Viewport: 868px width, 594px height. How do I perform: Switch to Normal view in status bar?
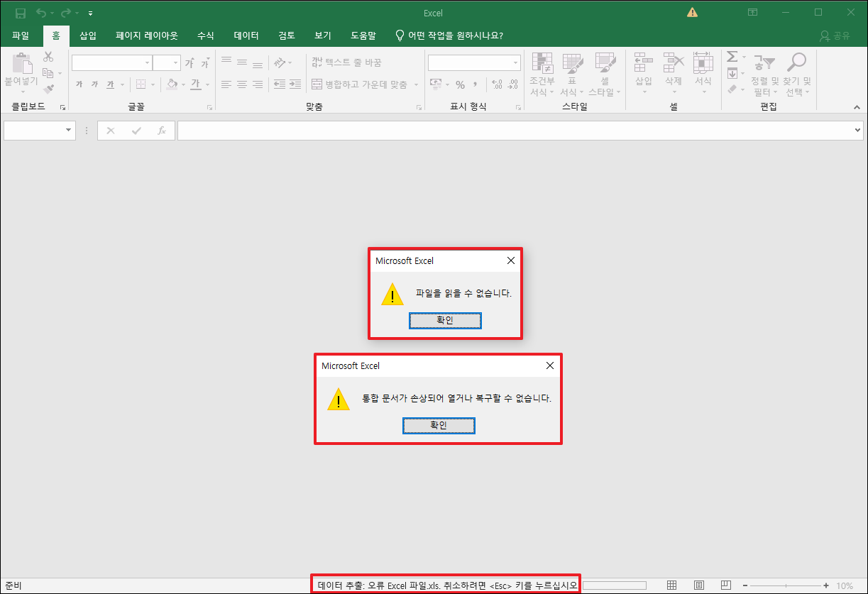[671, 585]
